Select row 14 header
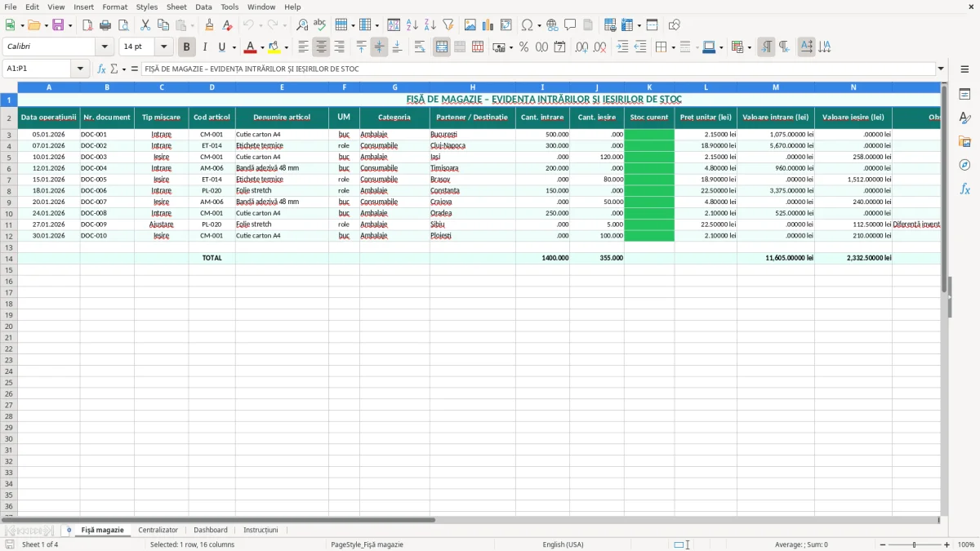The width and height of the screenshot is (980, 551). 9,258
